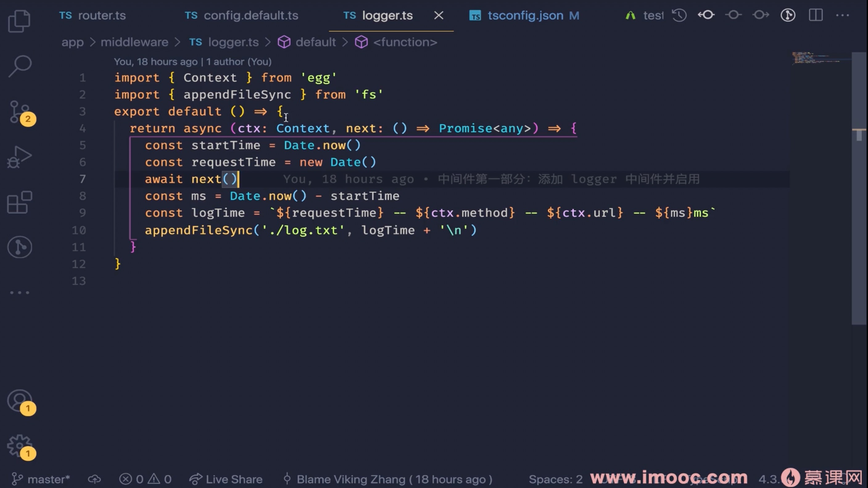Click the 'egg' import string

pos(318,78)
